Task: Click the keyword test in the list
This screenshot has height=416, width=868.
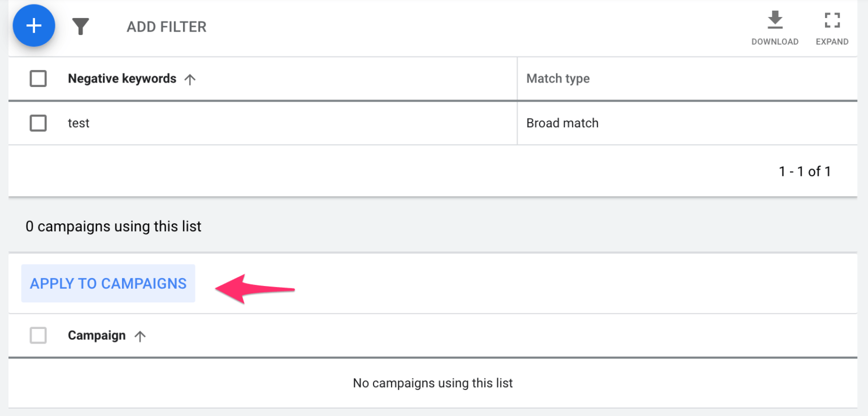Action: coord(79,123)
